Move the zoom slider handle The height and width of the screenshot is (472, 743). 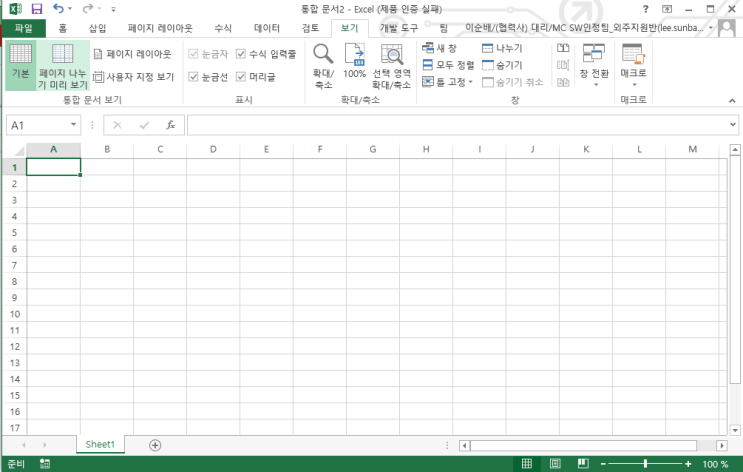pos(645,464)
